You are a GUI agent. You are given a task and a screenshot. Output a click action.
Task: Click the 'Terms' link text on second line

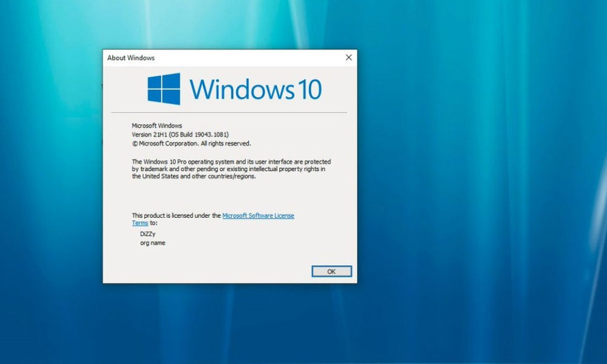pos(140,223)
